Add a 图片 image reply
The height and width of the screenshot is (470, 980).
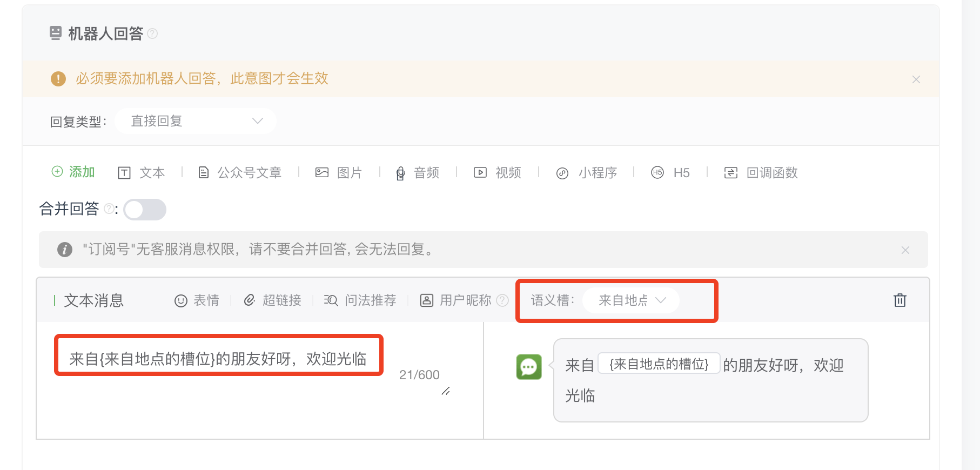pyautogui.click(x=339, y=173)
